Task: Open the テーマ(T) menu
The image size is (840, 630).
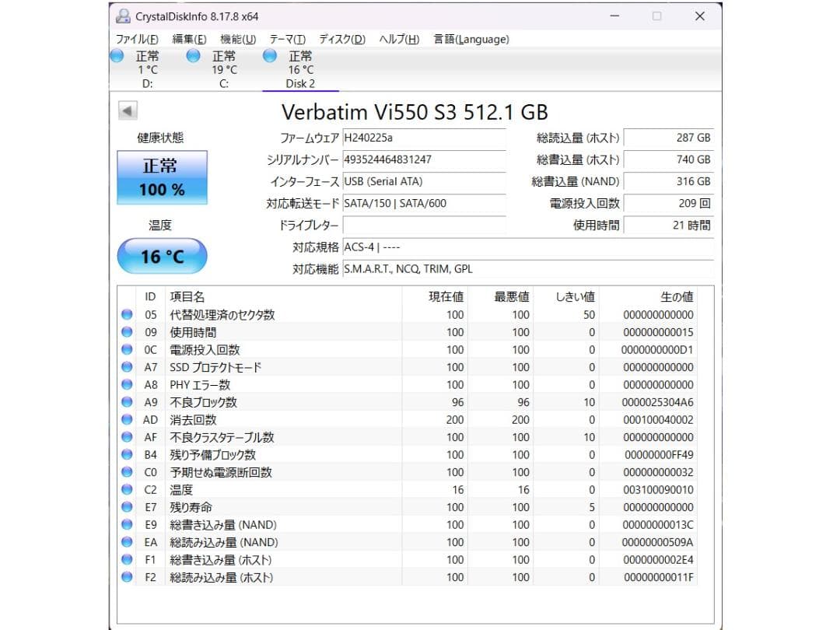Action: (287, 39)
